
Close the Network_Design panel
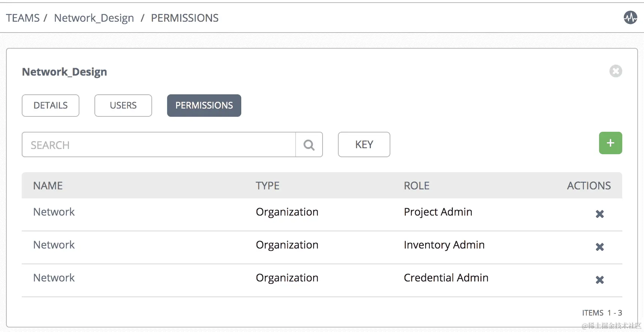616,71
